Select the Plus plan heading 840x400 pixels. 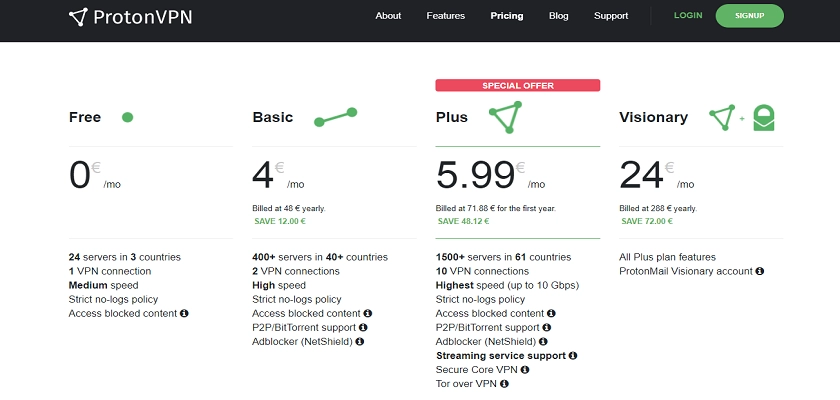pyautogui.click(x=452, y=117)
